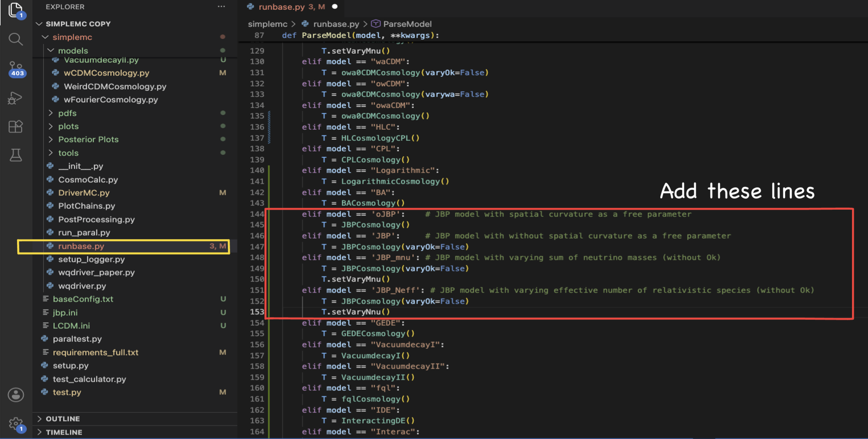
Task: Click on HLCosmologyCPL() on line 137
Action: [x=380, y=138]
